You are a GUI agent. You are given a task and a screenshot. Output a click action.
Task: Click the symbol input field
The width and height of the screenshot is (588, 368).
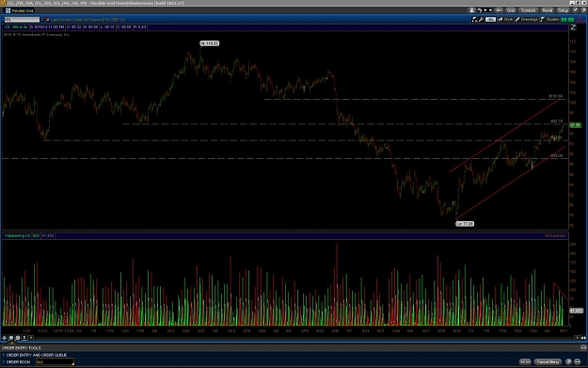[22, 20]
